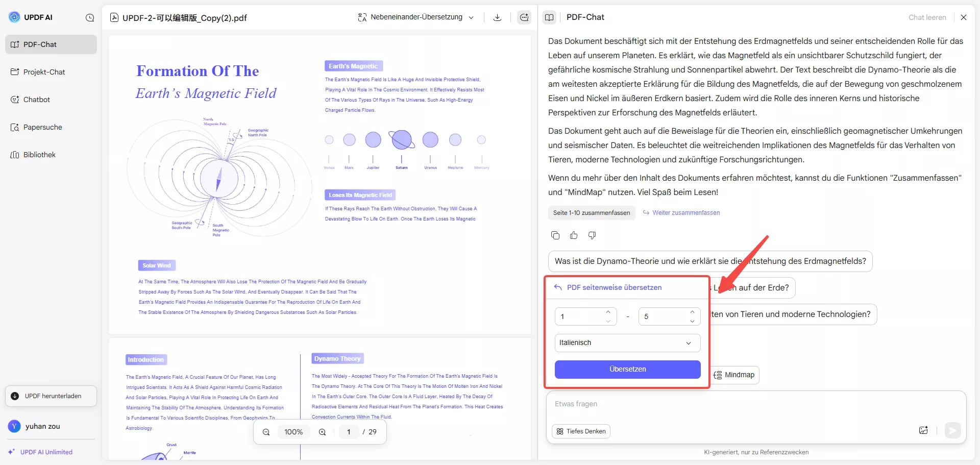Image resolution: width=980 pixels, height=465 pixels.
Task: Open the Nebeneinander-Übersetzung dropdown
Action: click(x=416, y=17)
